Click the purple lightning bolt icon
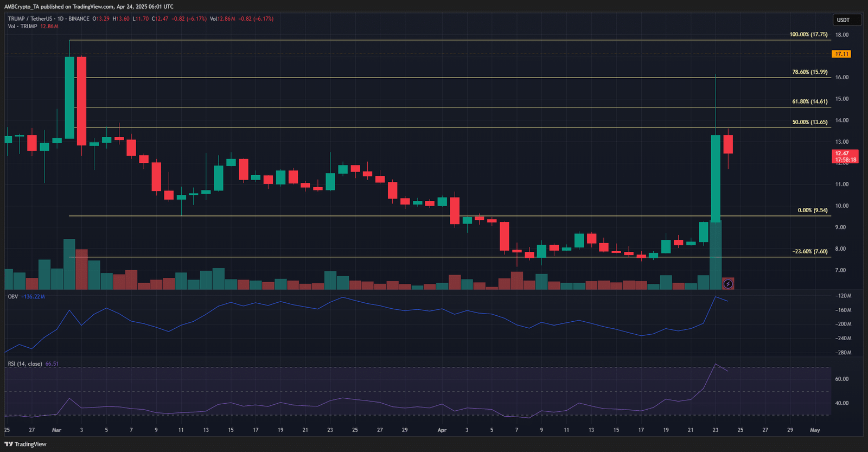868x452 pixels. pyautogui.click(x=728, y=284)
